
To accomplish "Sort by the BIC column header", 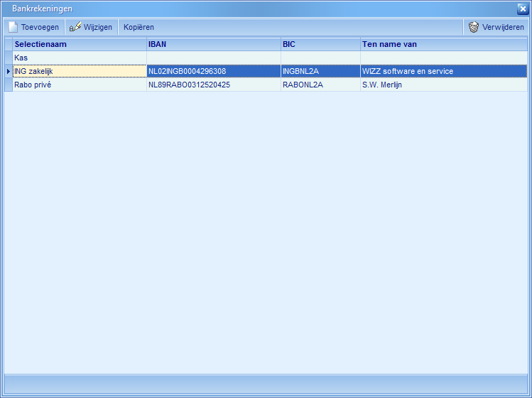I will click(x=320, y=44).
